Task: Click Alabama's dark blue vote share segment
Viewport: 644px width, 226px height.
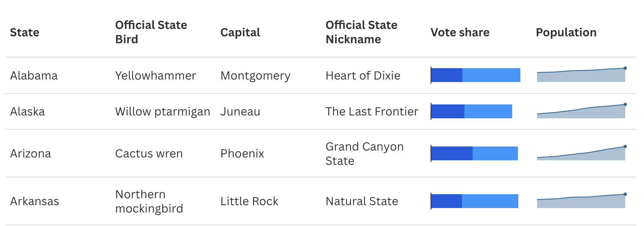Action: click(x=447, y=75)
